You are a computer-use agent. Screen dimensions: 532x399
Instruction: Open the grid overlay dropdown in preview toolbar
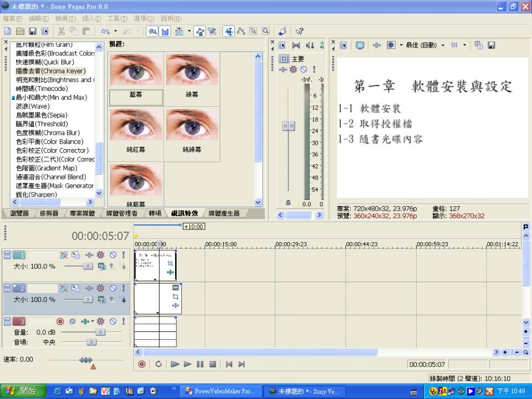(463, 45)
